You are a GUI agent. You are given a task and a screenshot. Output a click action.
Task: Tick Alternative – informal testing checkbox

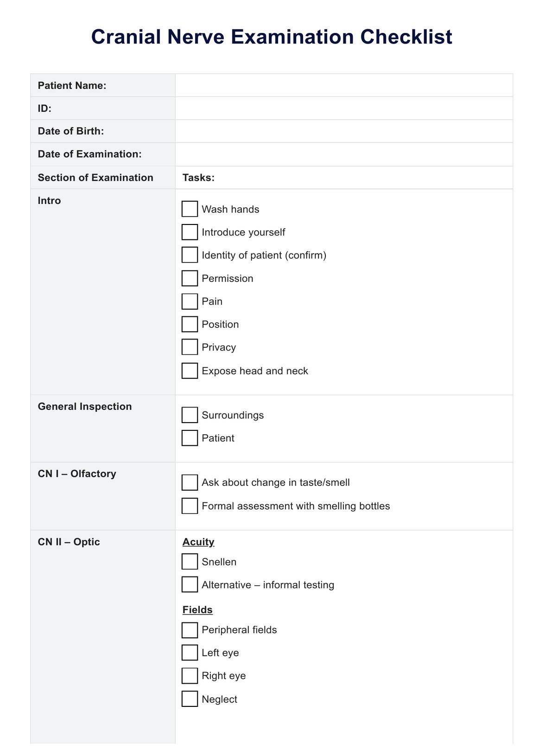(190, 585)
